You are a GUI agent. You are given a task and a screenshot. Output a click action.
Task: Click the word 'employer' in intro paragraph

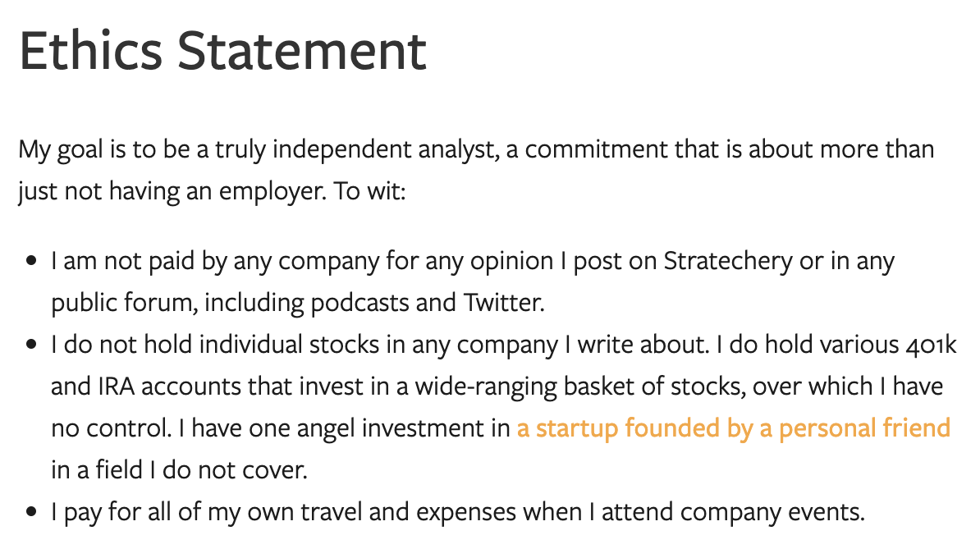271,192
